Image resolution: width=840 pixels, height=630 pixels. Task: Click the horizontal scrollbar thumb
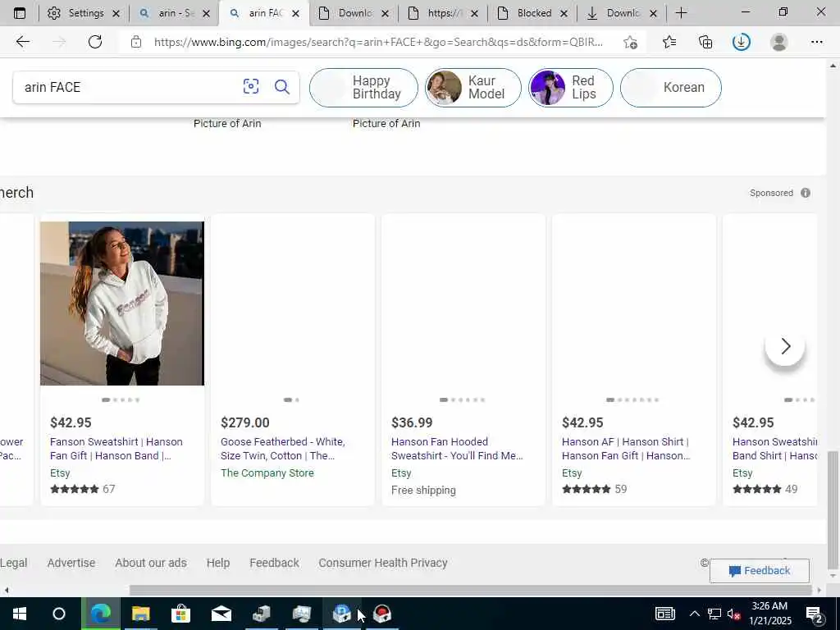[470, 591]
